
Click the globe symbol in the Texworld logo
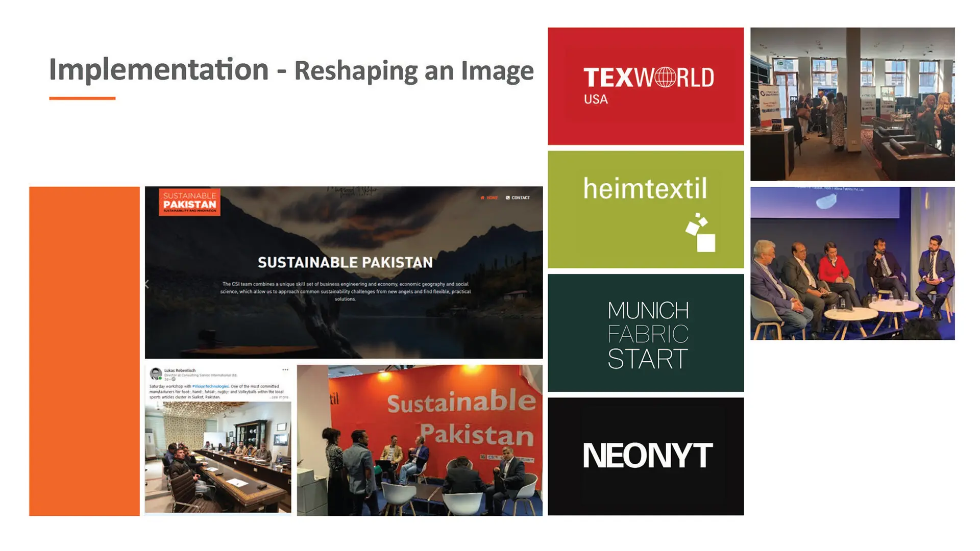[x=665, y=78]
